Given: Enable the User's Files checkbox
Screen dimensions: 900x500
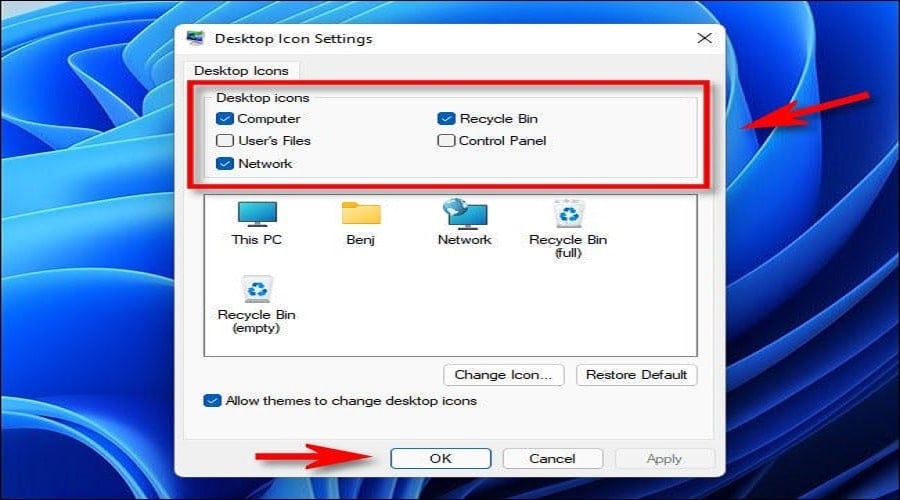Looking at the screenshot, I should [x=224, y=141].
